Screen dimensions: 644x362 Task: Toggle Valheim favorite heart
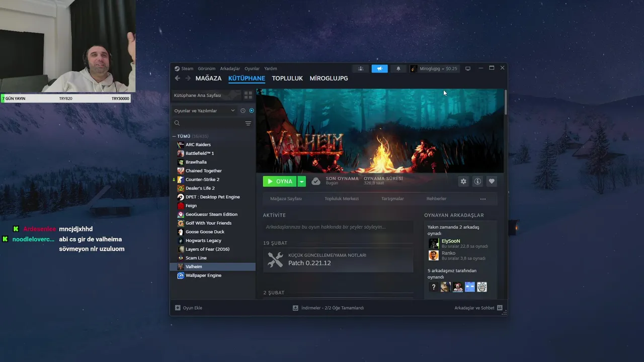pos(492,182)
